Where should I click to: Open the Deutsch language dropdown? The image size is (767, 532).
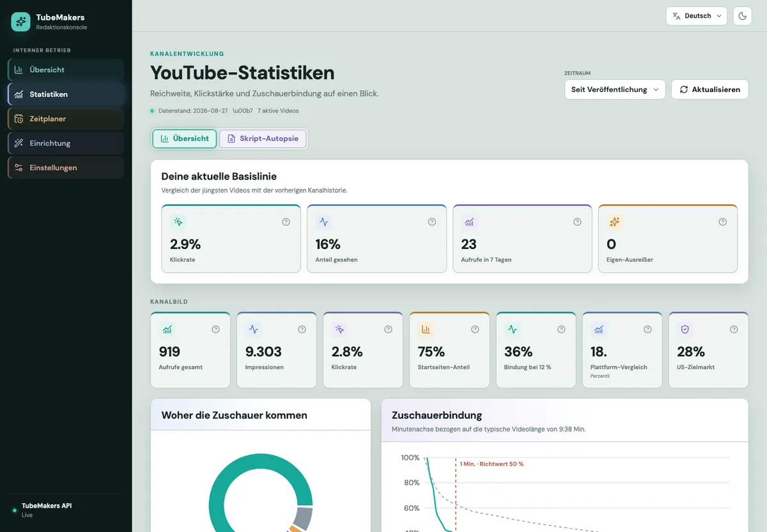[697, 16]
